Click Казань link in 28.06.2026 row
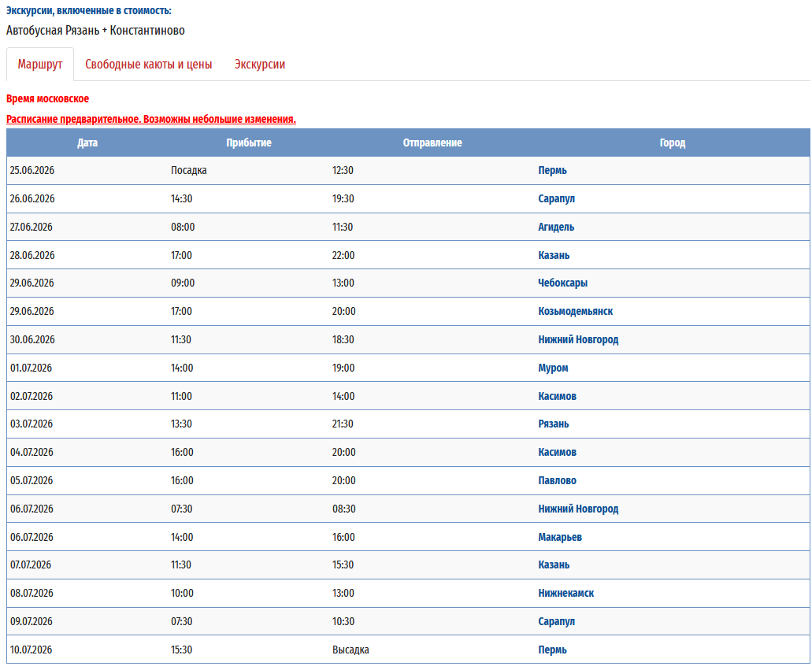 [554, 256]
